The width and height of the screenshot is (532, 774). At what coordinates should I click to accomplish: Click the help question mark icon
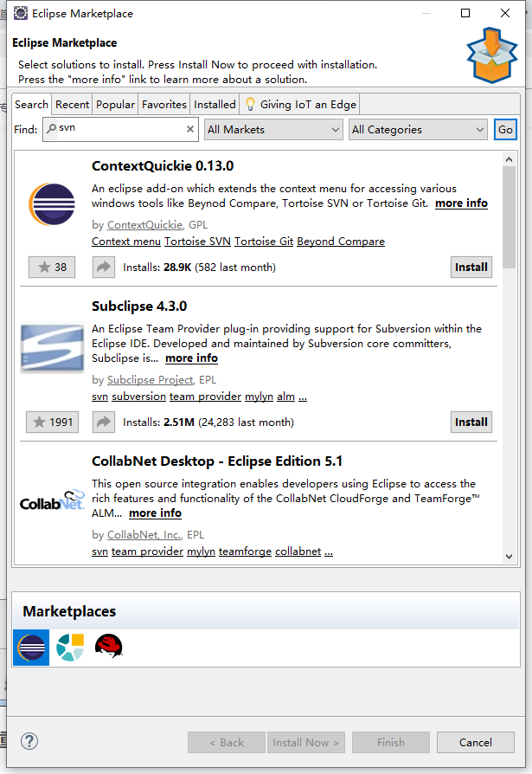pos(29,741)
